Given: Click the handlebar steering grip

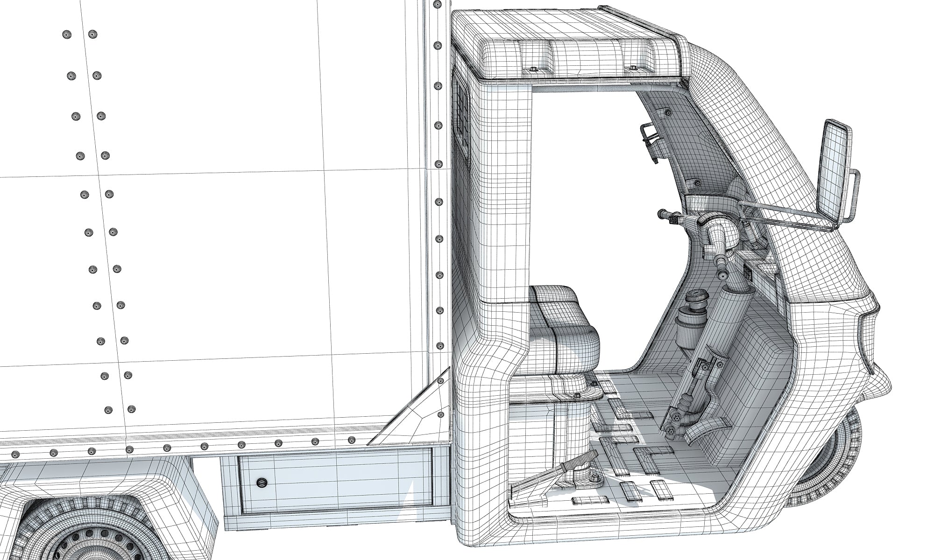Looking at the screenshot, I should pyautogui.click(x=669, y=215).
